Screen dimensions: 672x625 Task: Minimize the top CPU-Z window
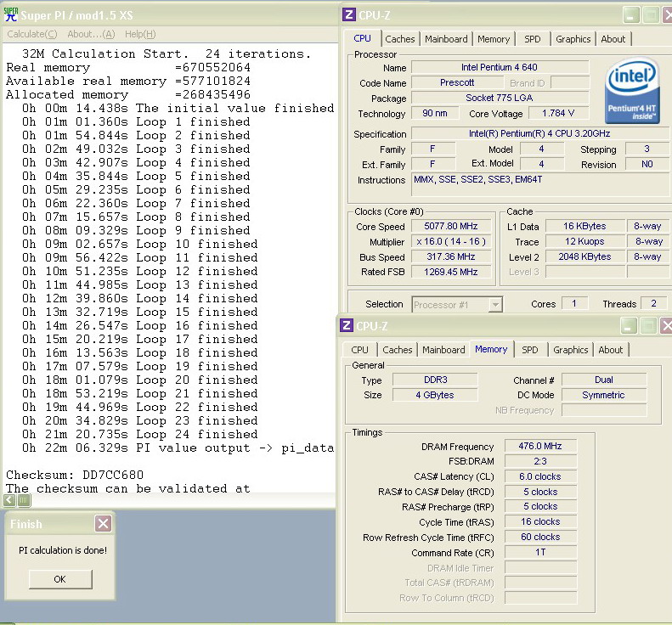click(x=630, y=16)
